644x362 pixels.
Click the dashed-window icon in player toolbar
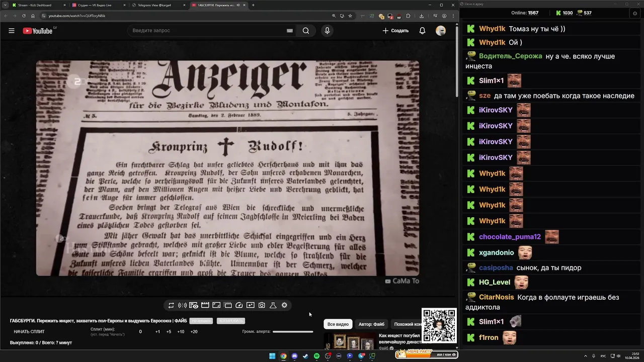[228, 305]
